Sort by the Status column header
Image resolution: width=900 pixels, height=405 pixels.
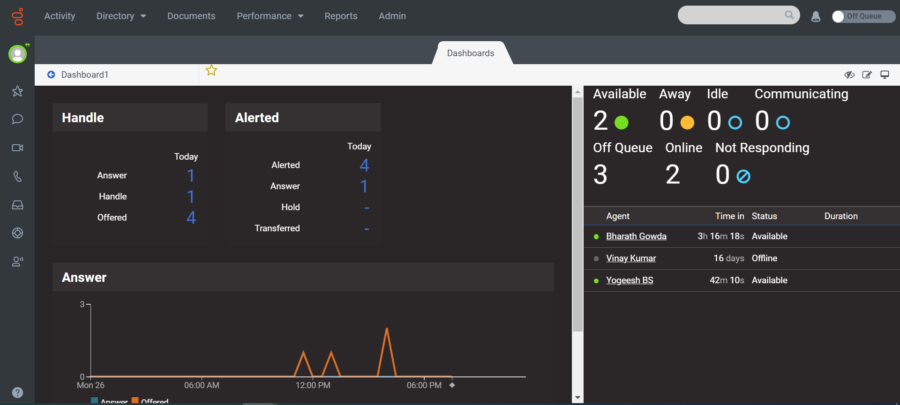click(764, 216)
